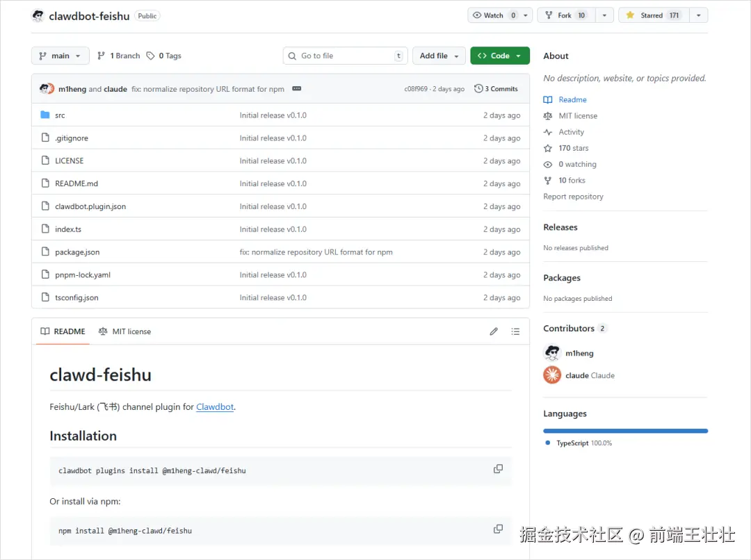This screenshot has width=751, height=560.
Task: Click the file icon next to LICENSE
Action: (45, 160)
